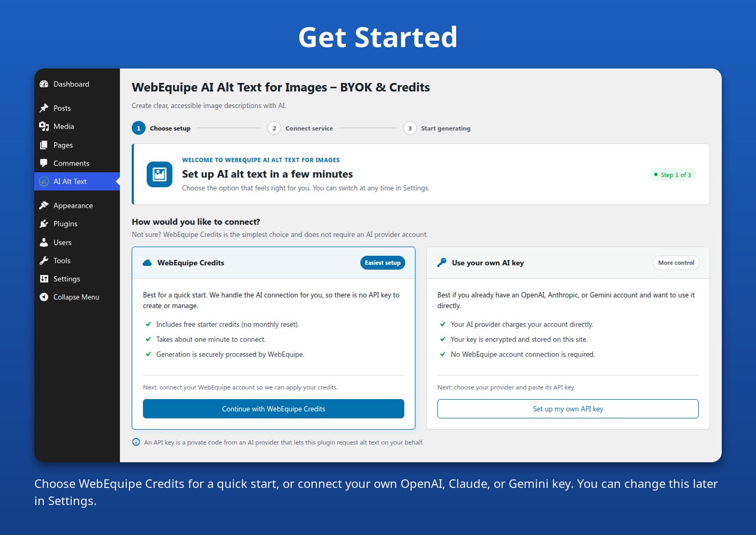Click the Media library icon

click(44, 126)
